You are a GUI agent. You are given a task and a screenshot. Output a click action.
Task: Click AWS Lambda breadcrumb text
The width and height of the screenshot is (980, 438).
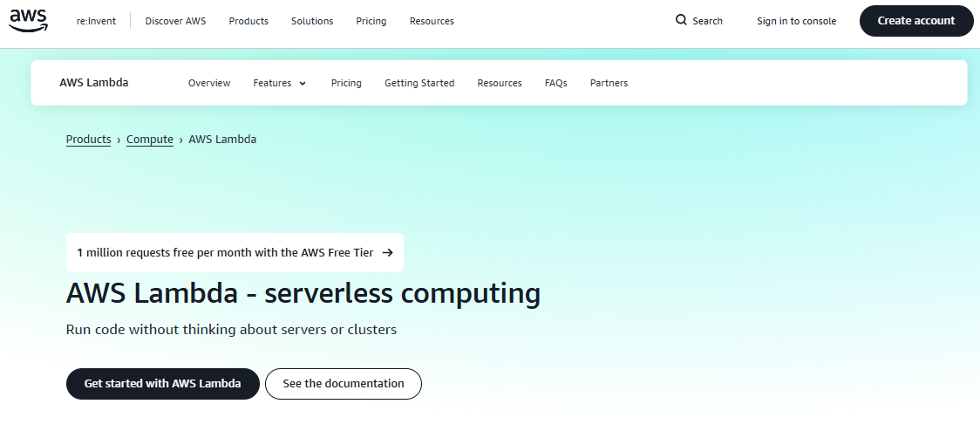222,139
